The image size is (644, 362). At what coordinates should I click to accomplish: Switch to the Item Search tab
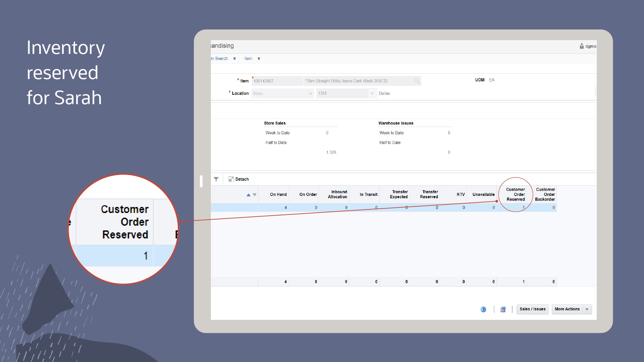220,59
